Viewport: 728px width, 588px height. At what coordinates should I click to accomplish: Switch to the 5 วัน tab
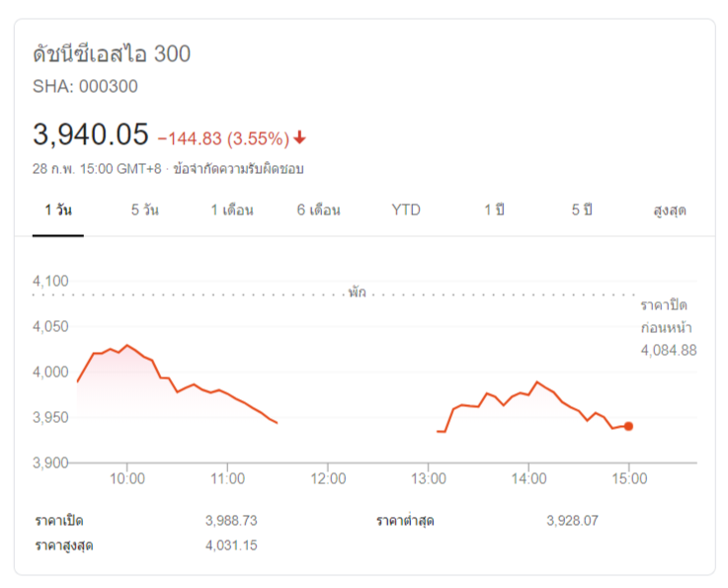tap(144, 210)
